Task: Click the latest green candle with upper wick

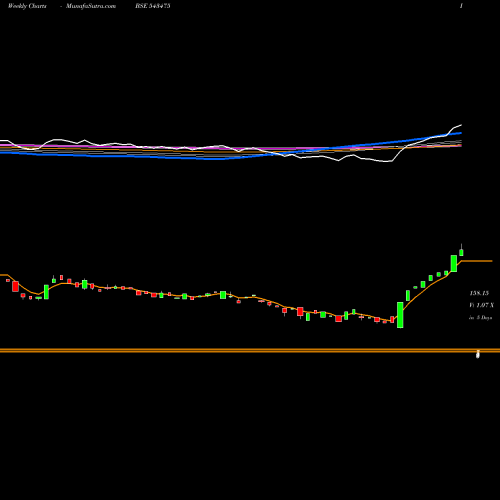Action: [x=461, y=251]
